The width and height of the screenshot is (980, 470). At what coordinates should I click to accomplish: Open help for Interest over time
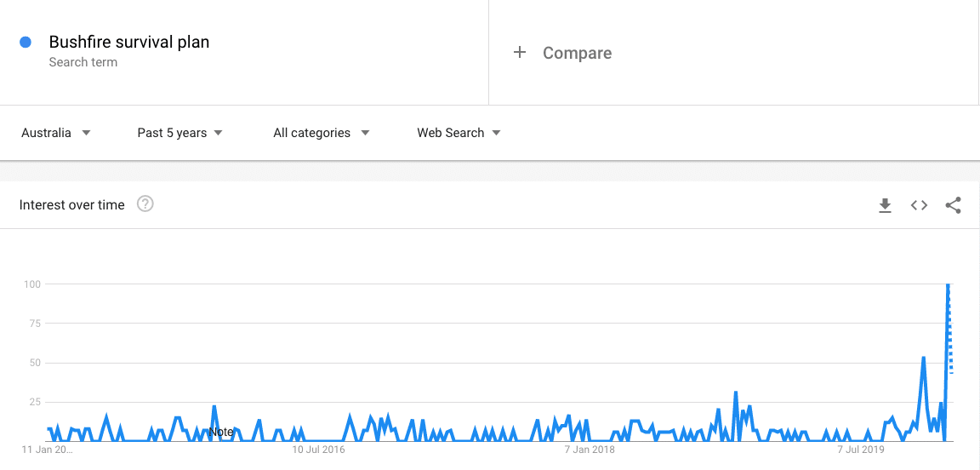click(145, 204)
